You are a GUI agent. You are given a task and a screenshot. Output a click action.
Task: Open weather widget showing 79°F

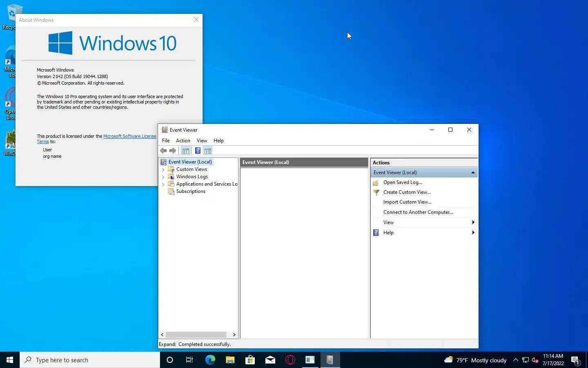[475, 360]
